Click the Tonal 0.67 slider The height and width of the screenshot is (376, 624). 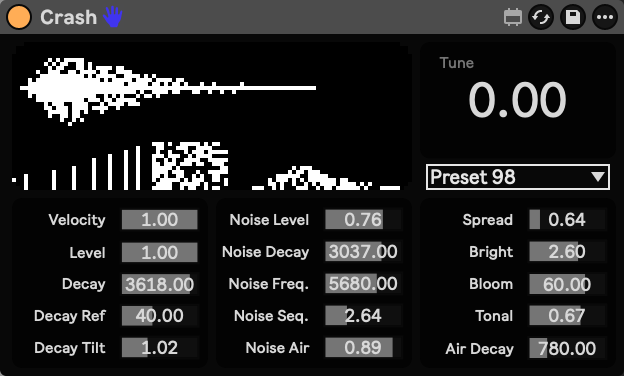pyautogui.click(x=567, y=316)
